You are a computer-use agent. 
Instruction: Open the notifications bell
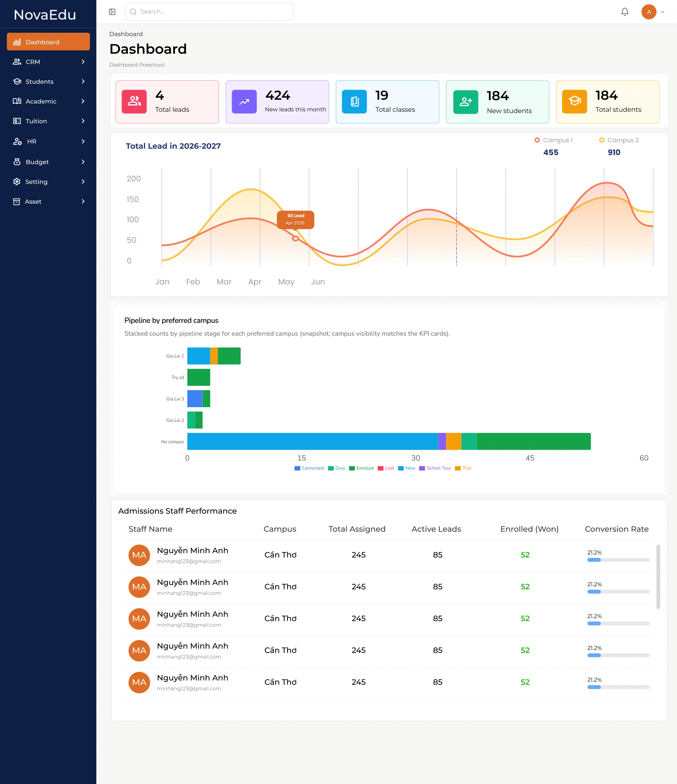625,12
